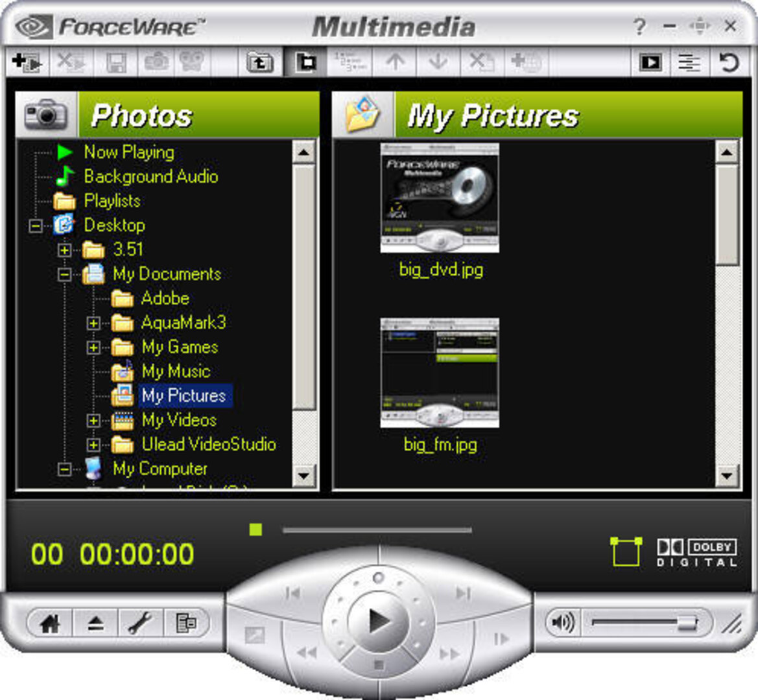Click the move window crosshair icon
Viewport: 758px width, 700px height.
click(700, 26)
